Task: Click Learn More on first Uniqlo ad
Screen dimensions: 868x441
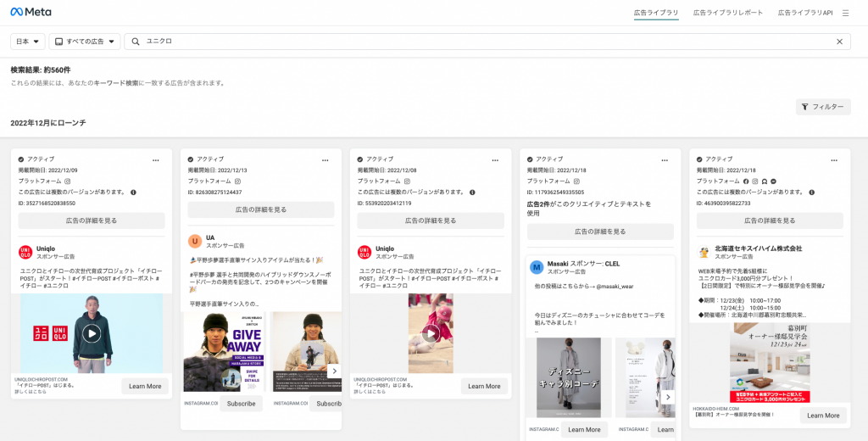Action: click(x=145, y=386)
